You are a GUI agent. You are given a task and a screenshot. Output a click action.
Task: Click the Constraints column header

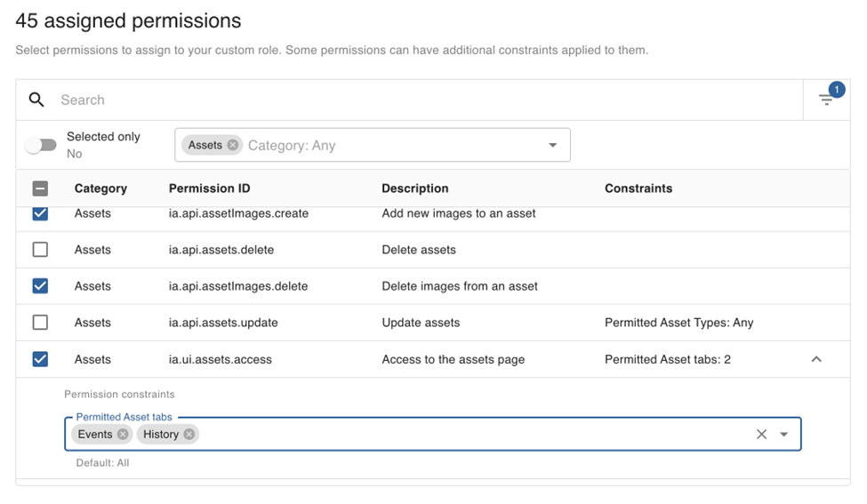[638, 188]
